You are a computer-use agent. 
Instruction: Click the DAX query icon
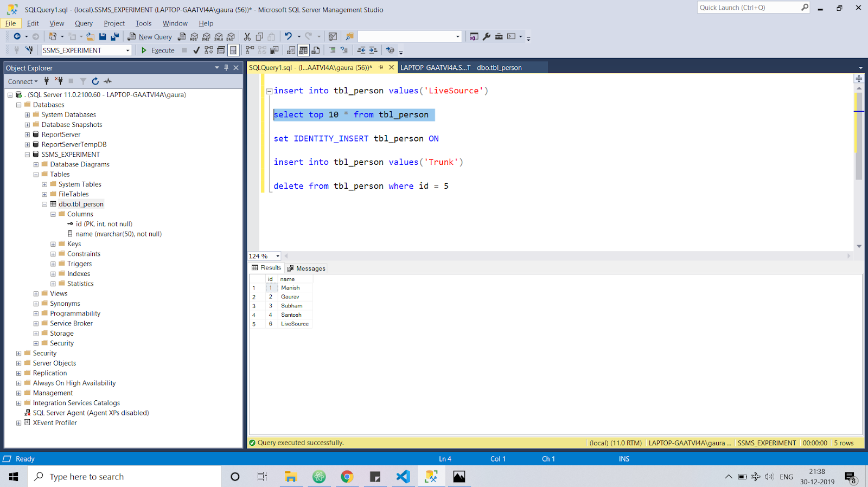click(231, 37)
